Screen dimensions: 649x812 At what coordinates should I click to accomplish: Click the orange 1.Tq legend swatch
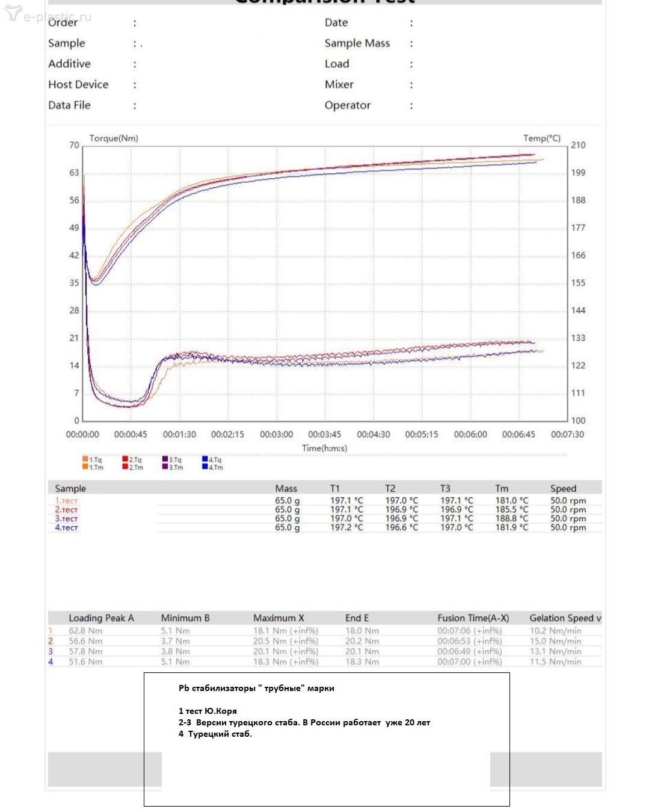click(x=85, y=459)
